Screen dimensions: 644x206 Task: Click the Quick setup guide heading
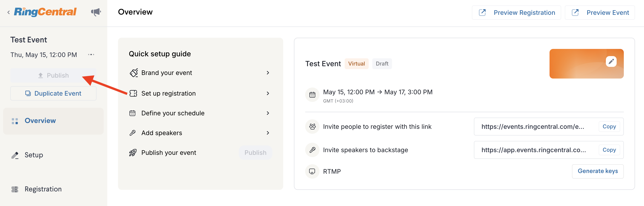point(160,54)
